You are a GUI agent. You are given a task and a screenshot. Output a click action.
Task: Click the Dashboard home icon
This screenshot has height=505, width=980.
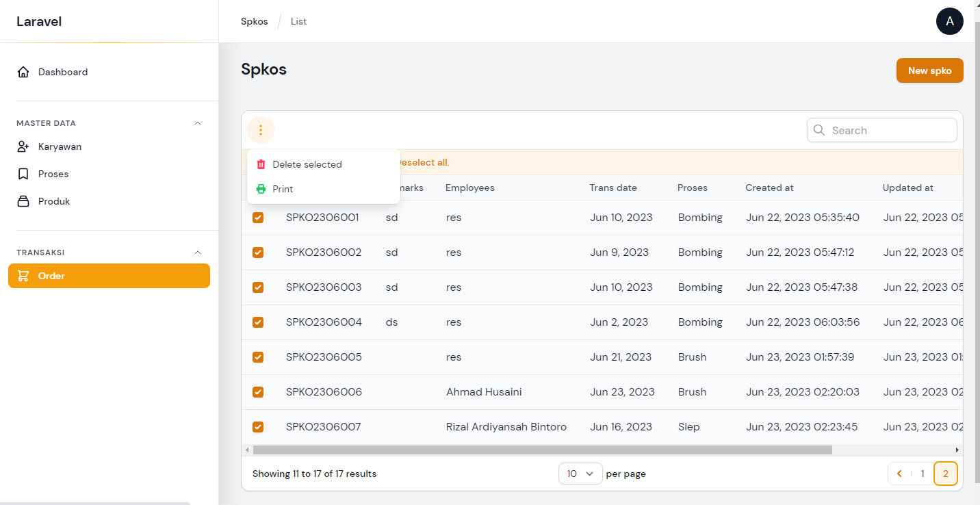pos(23,72)
